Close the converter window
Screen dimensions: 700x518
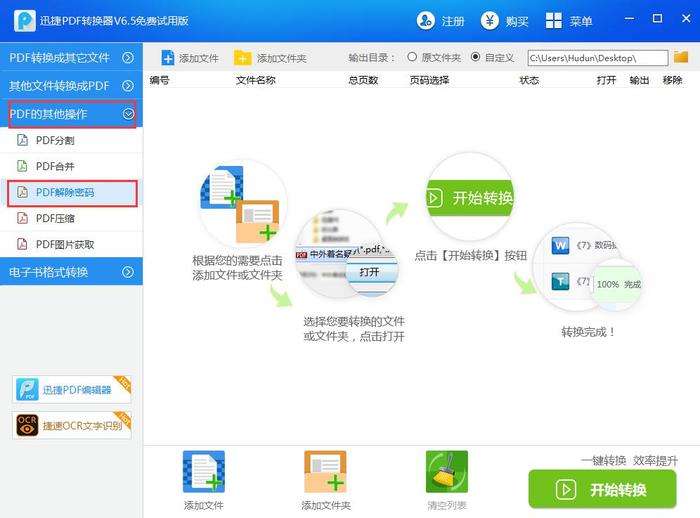click(x=686, y=19)
